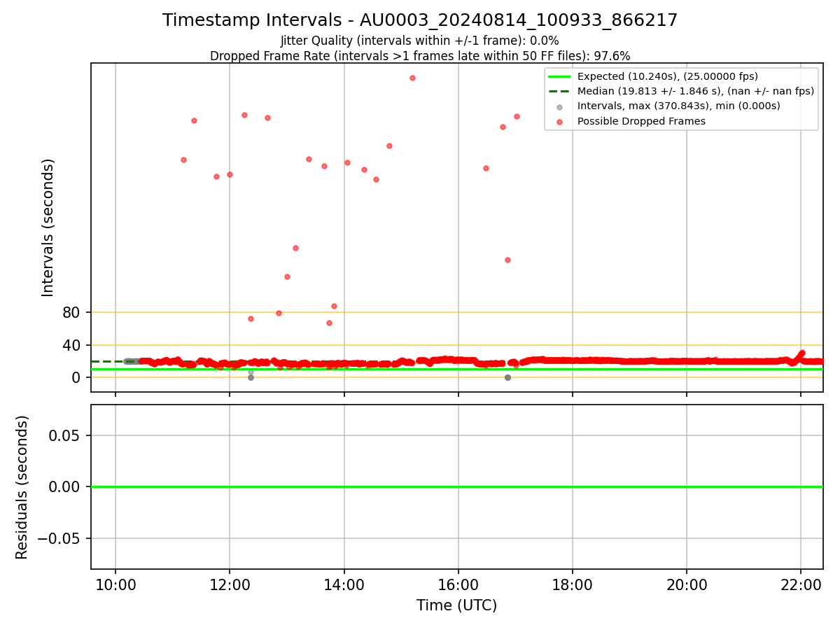Click the "Residuals (seconds)" y-axis label
840x630 pixels.
tap(22, 487)
